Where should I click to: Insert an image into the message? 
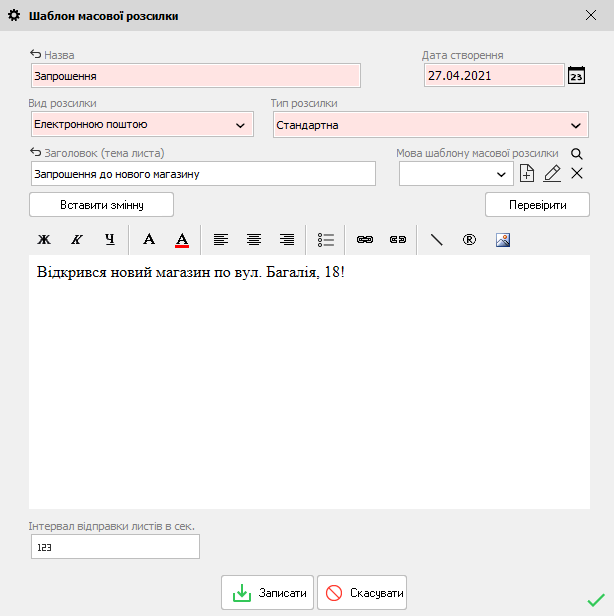[x=503, y=240]
